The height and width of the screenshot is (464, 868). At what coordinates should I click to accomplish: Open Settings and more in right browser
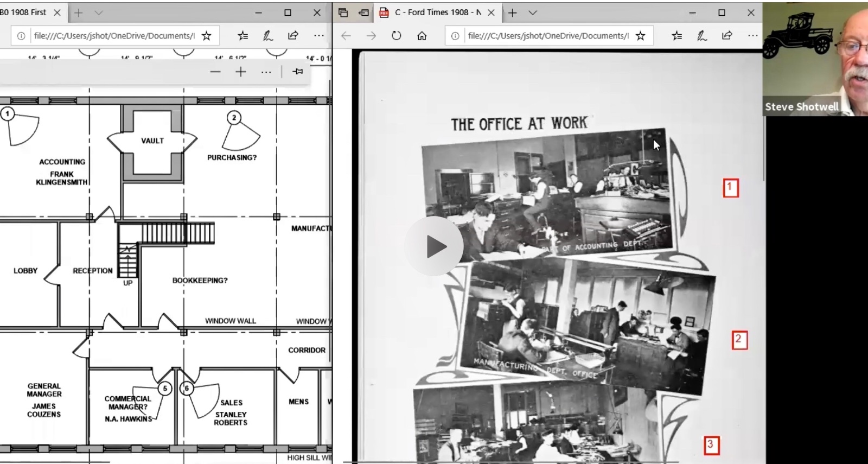[x=752, y=36]
